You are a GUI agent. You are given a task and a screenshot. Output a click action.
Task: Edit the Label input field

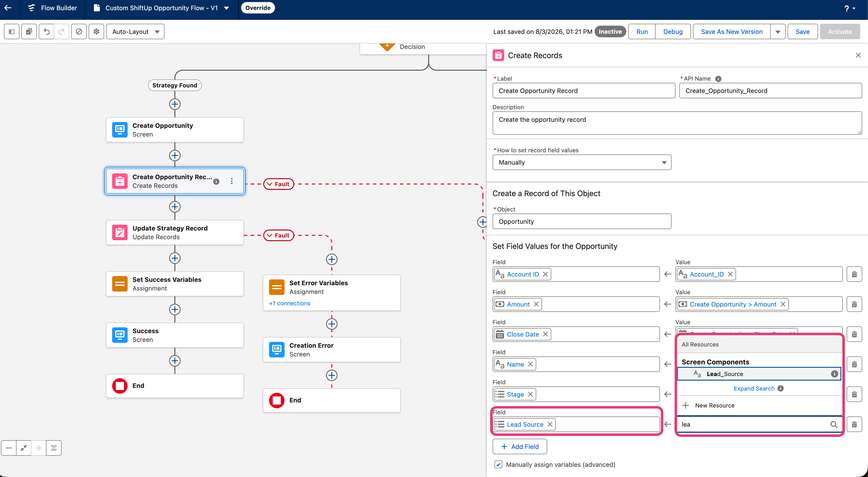tap(584, 91)
